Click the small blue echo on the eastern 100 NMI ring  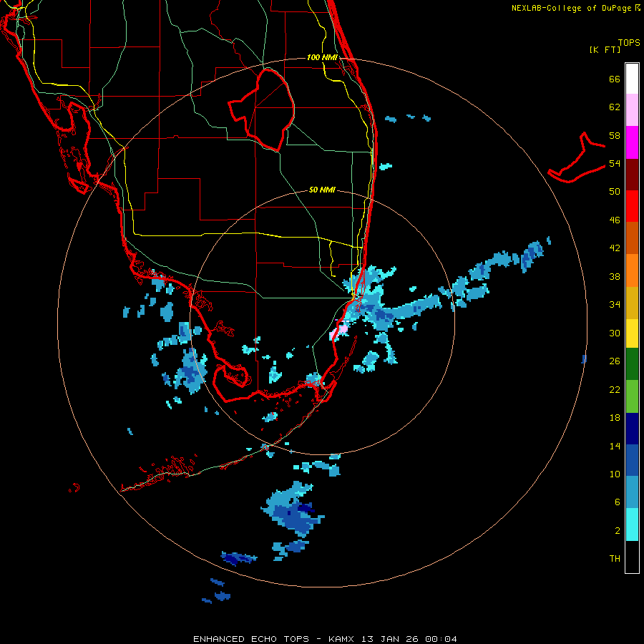coord(584,359)
